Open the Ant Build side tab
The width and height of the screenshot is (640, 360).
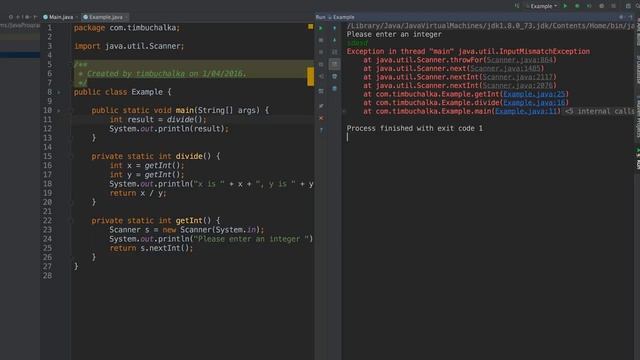tap(637, 33)
